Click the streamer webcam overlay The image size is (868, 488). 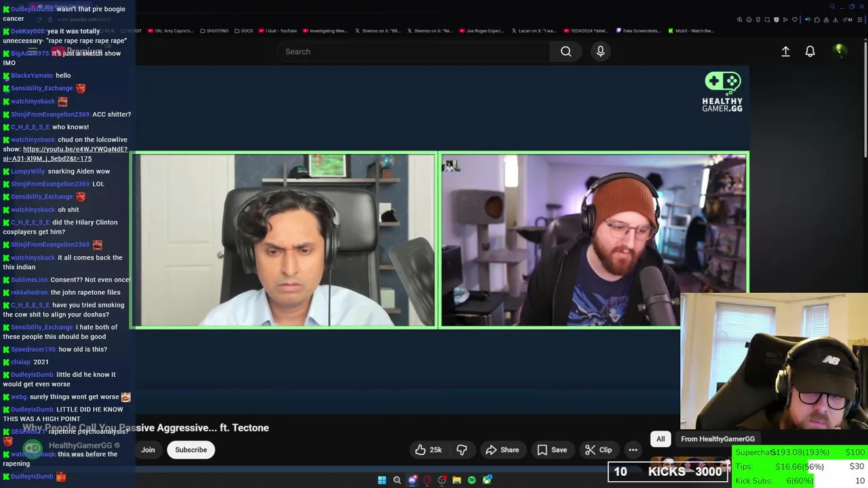(x=774, y=361)
